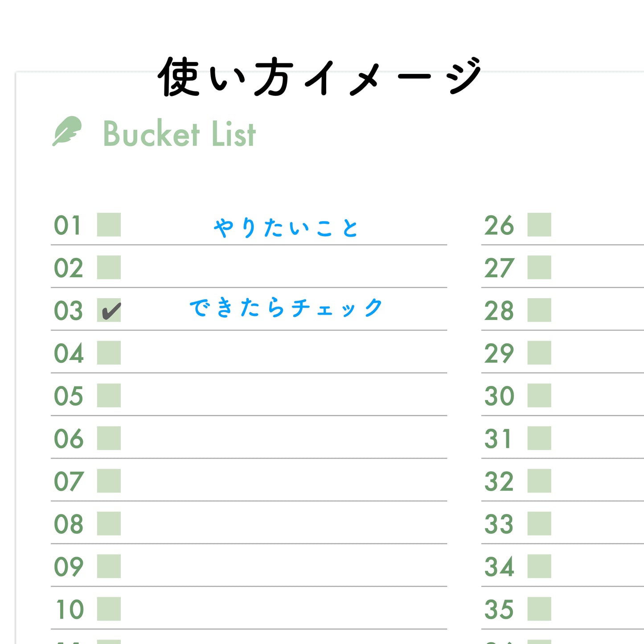Viewport: 644px width, 644px height.
Task: Tick the checkbox next to 02
Action: [x=109, y=267]
